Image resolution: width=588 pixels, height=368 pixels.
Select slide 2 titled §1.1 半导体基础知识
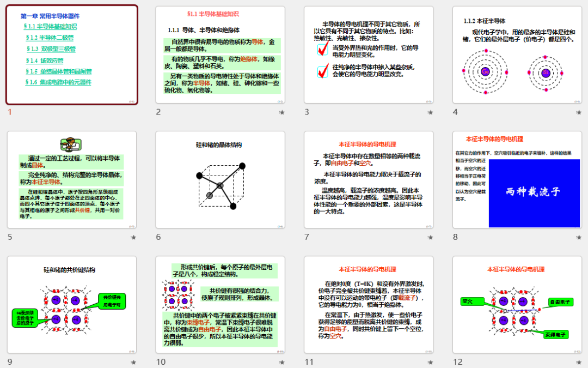tap(220, 55)
